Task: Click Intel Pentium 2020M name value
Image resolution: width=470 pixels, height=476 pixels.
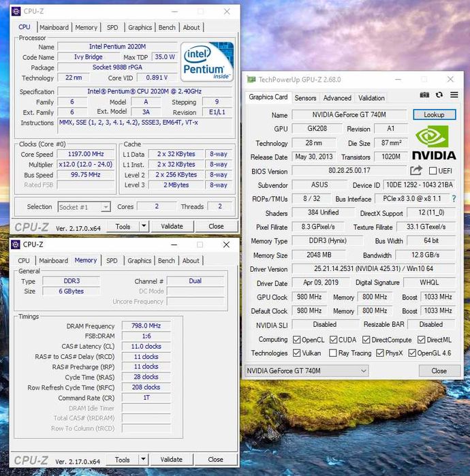Action: pos(117,47)
